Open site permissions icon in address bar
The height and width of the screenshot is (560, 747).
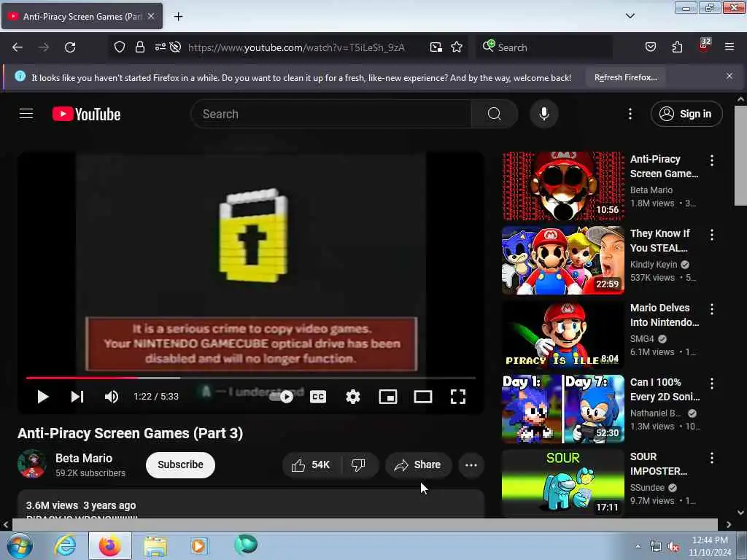click(x=160, y=47)
